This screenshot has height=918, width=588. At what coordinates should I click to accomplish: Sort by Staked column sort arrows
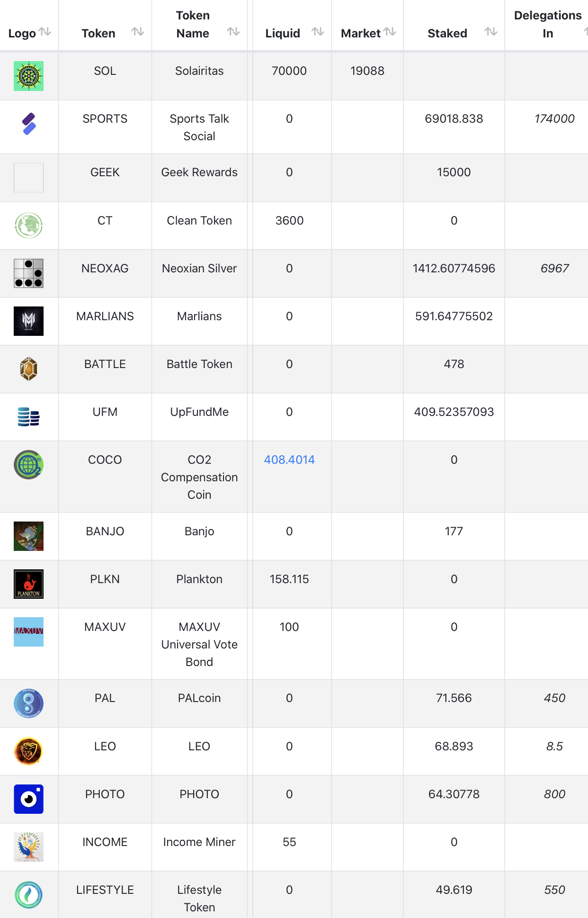[x=491, y=32]
